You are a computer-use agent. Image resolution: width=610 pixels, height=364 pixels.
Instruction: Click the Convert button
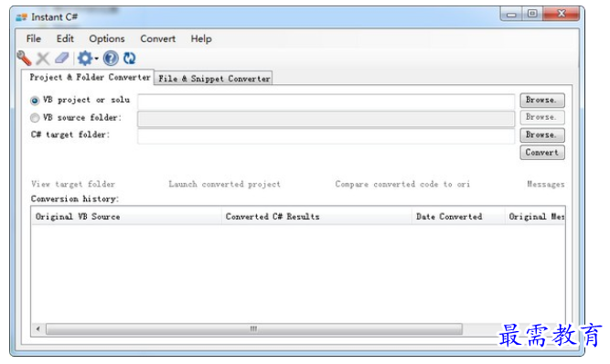(542, 153)
